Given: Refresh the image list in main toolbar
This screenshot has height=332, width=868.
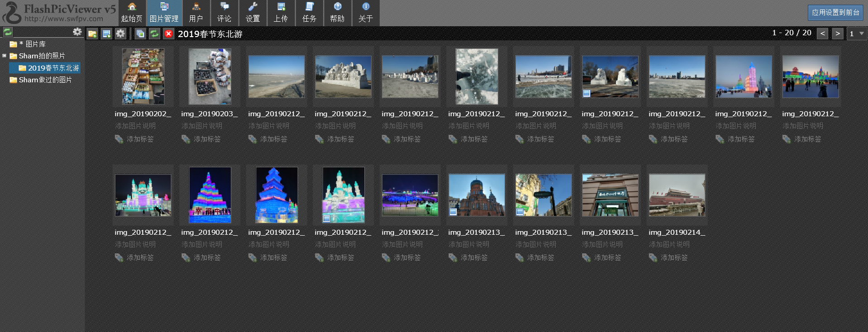Looking at the screenshot, I should pyautogui.click(x=154, y=34).
